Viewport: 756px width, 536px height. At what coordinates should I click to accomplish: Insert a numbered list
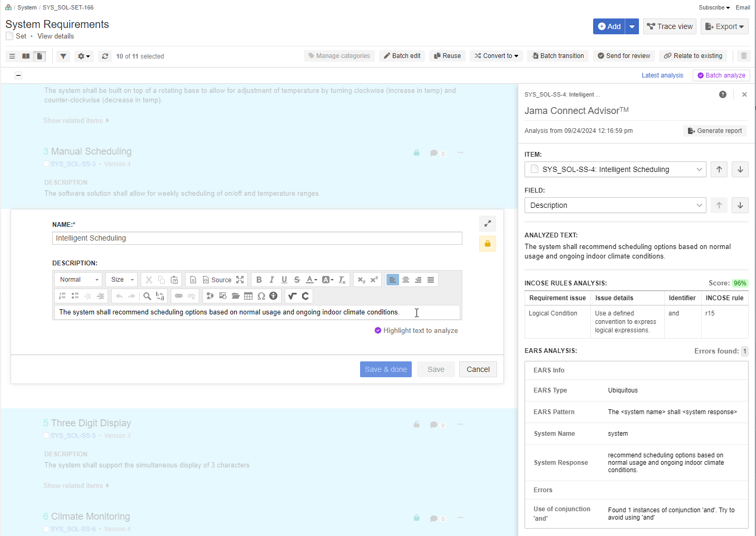click(62, 296)
